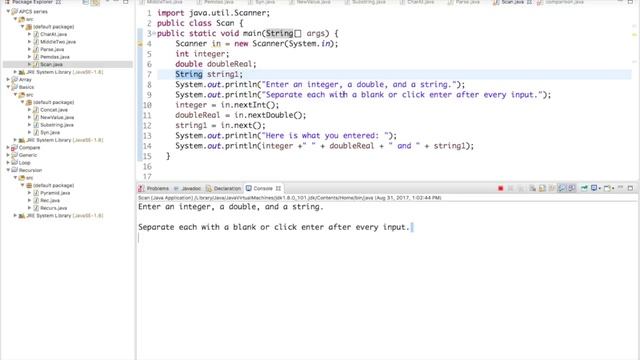Expand the Array project node
Screen dimensions: 640x360
8,80
